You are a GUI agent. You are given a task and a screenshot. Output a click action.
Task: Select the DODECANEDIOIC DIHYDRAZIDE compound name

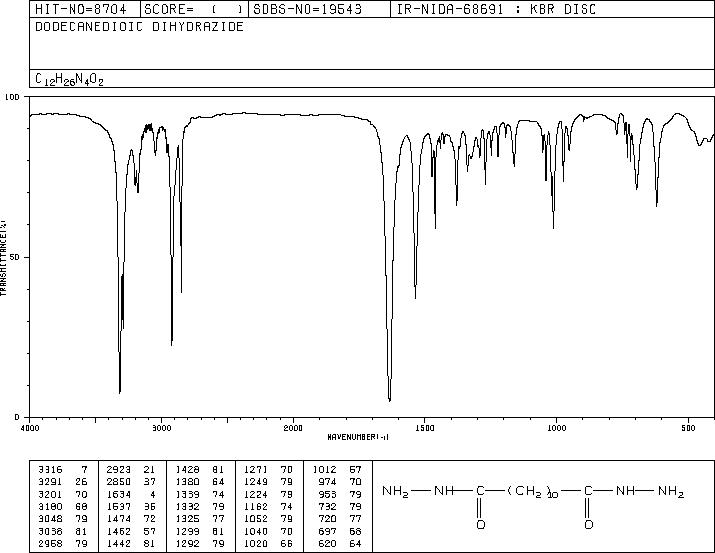point(139,27)
